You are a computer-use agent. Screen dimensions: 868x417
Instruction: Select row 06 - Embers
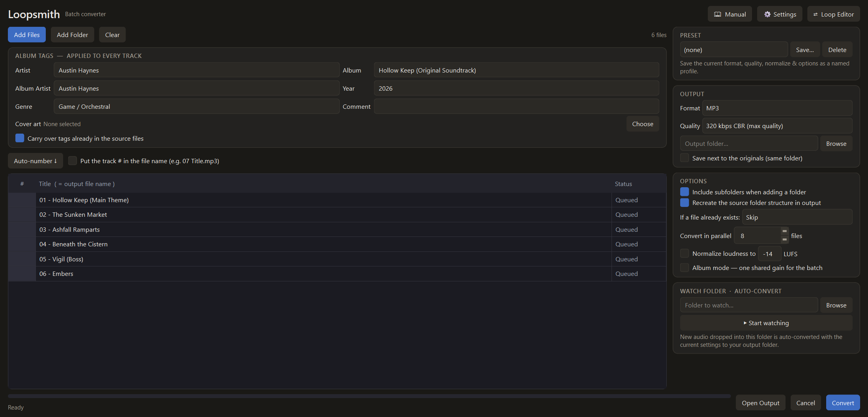[x=337, y=274]
